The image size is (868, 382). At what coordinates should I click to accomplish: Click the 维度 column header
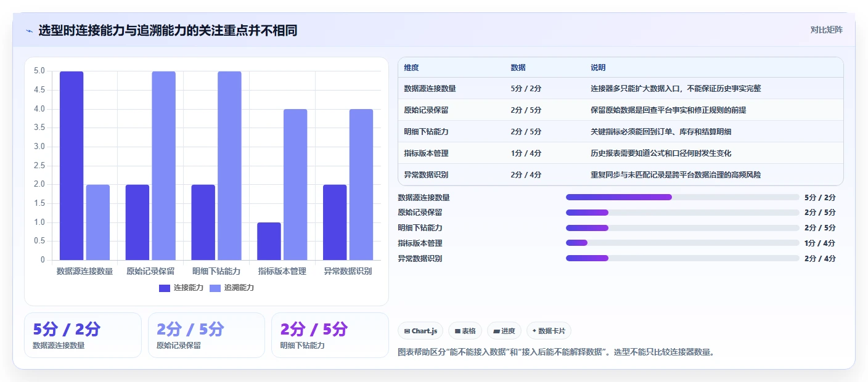(x=411, y=68)
